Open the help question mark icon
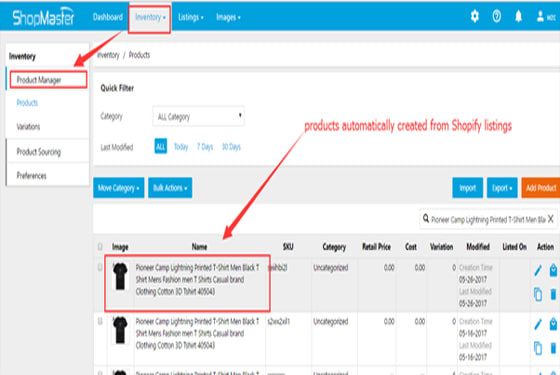Screen dimensions: 560x375 [x=496, y=16]
